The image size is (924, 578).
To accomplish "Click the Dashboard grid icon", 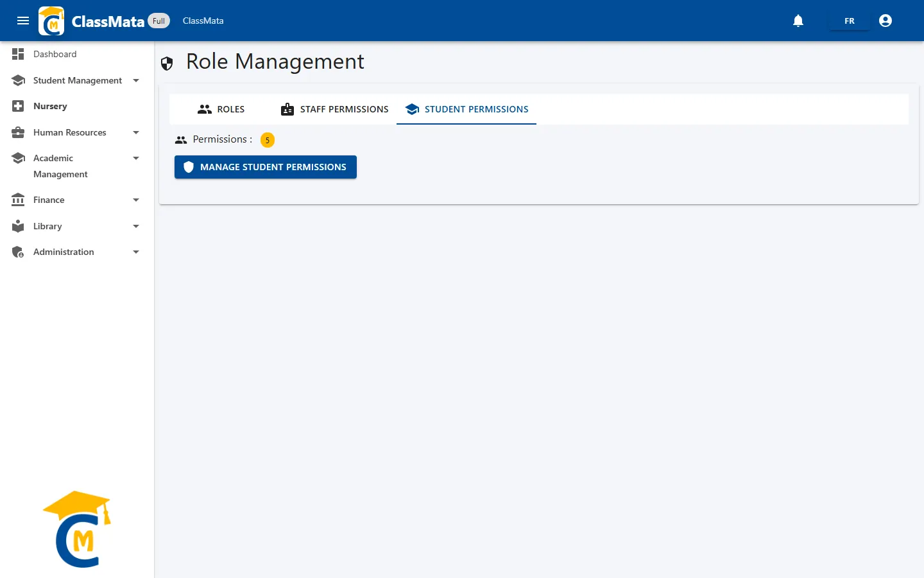I will [18, 54].
